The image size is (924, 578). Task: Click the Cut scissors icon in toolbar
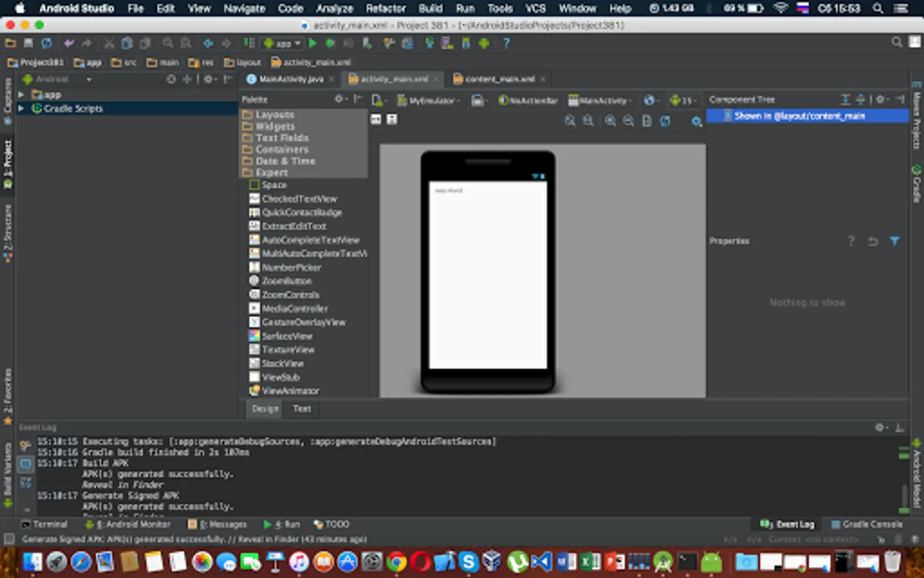pos(109,43)
